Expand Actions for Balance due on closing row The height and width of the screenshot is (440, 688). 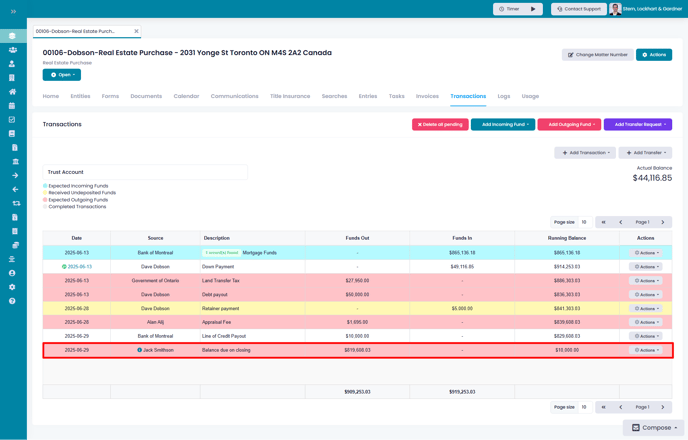pyautogui.click(x=646, y=350)
